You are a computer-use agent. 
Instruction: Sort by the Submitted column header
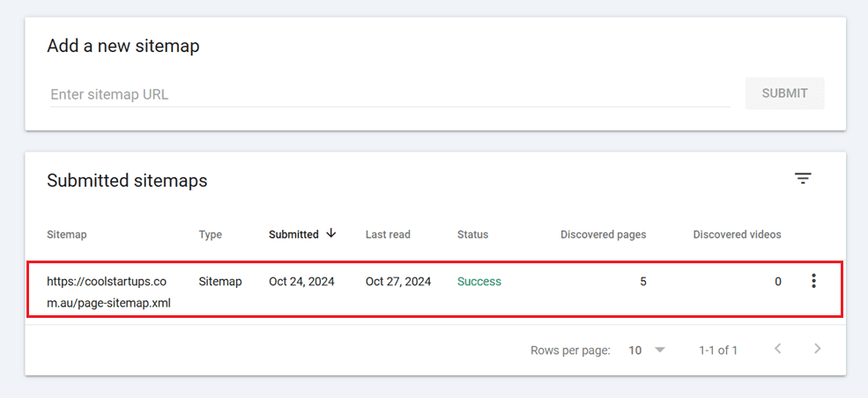pyautogui.click(x=293, y=234)
